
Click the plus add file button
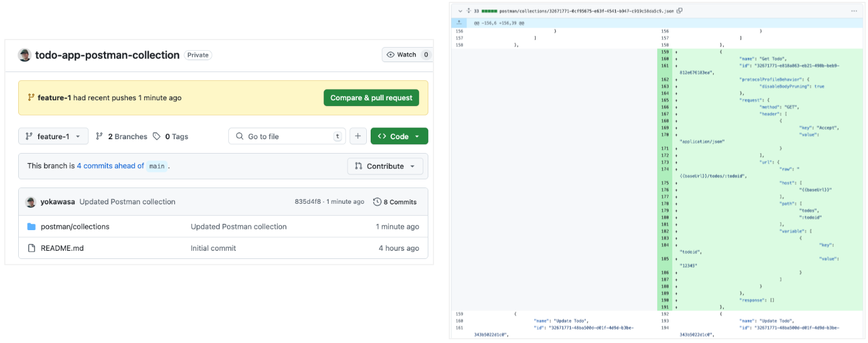coord(358,136)
